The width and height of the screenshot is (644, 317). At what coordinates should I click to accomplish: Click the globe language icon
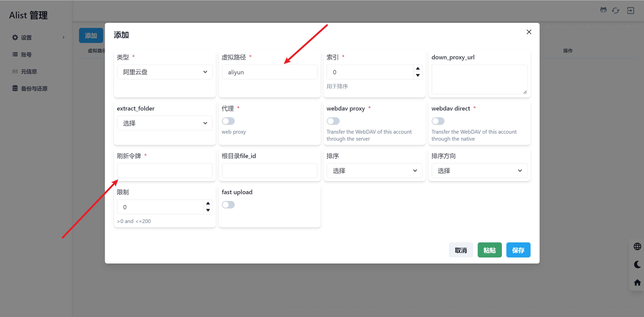637,246
